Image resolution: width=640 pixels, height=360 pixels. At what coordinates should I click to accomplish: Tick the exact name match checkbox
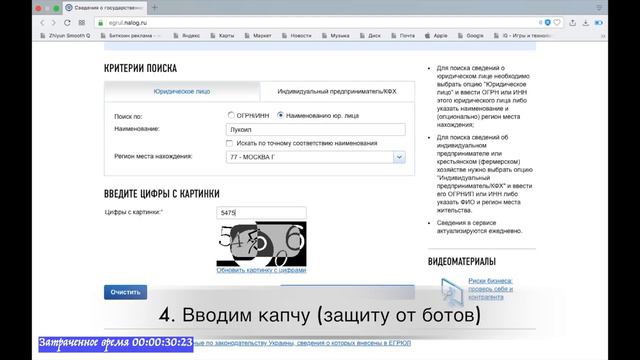pos(229,143)
